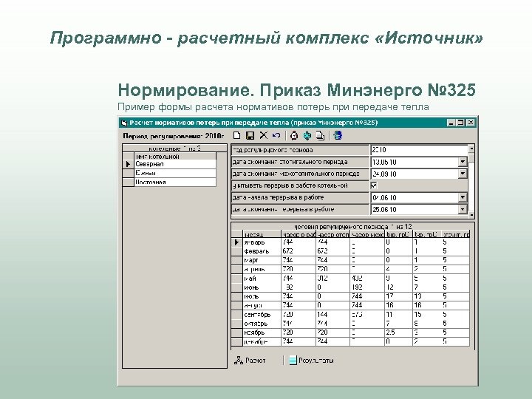Toggle the учитывать перерыв в работе котельной checkbox
Image resolution: width=532 pixels, height=399 pixels.
(x=374, y=185)
